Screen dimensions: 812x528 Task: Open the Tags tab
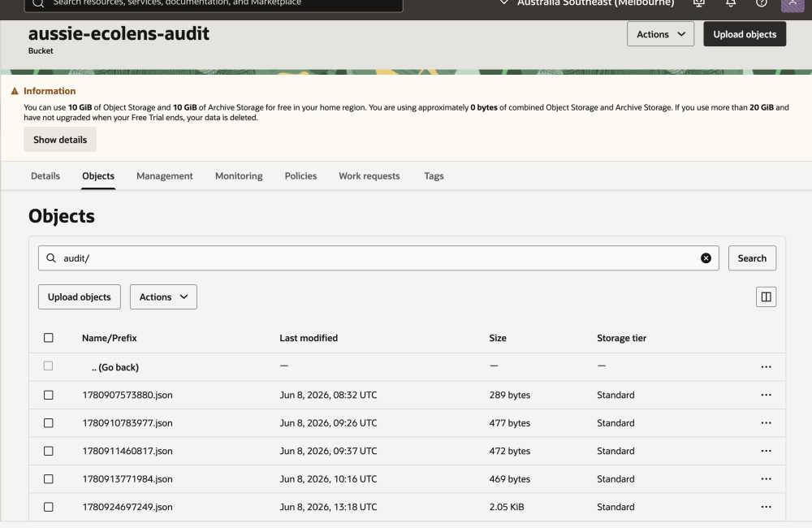[x=434, y=175]
